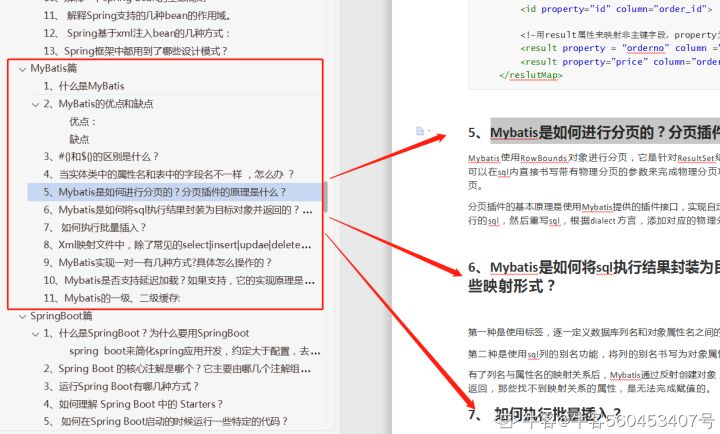The width and height of the screenshot is (720, 434).
Task: Open outline entry 缺点
Action: click(x=79, y=139)
